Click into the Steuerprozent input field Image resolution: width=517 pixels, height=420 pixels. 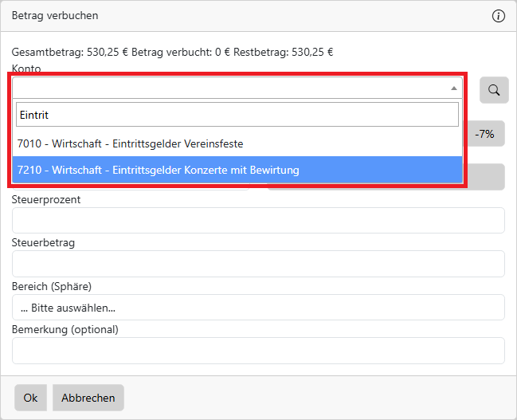click(x=258, y=221)
